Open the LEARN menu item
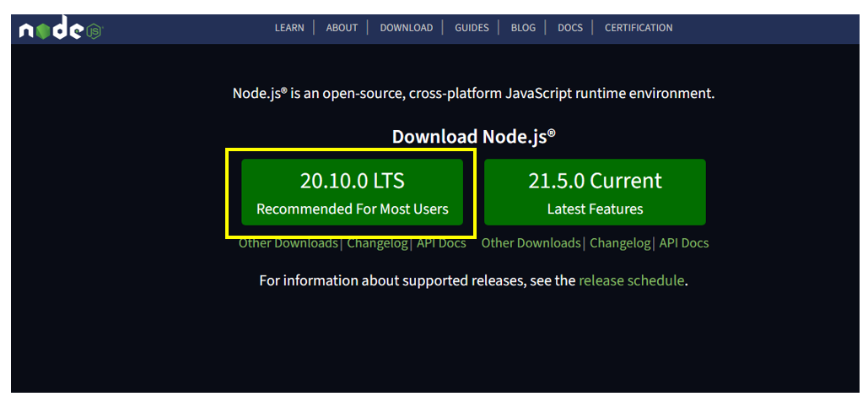Image resolution: width=868 pixels, height=402 pixels. 289,28
